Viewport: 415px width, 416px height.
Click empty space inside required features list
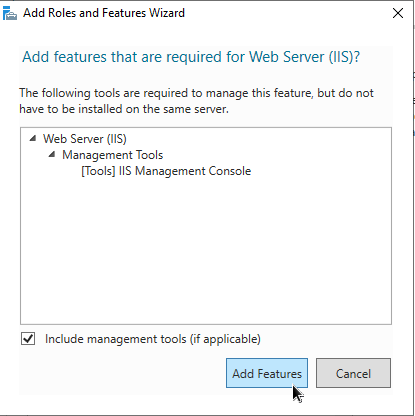coord(206,250)
